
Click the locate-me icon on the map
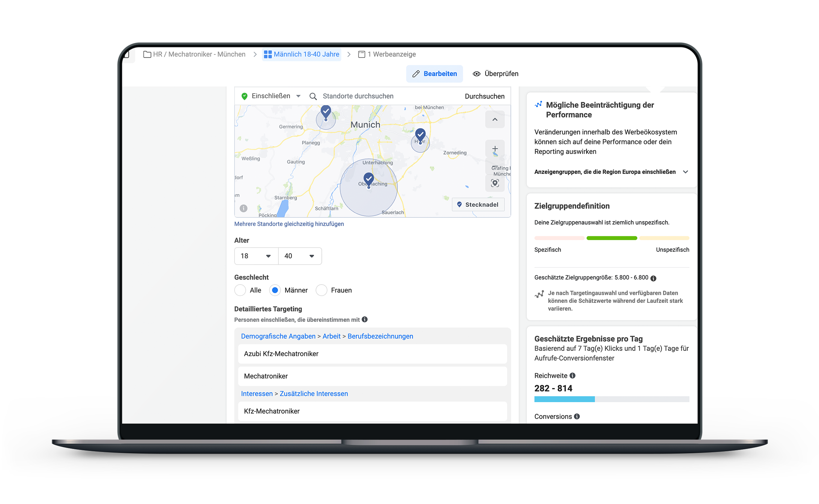tap(495, 183)
